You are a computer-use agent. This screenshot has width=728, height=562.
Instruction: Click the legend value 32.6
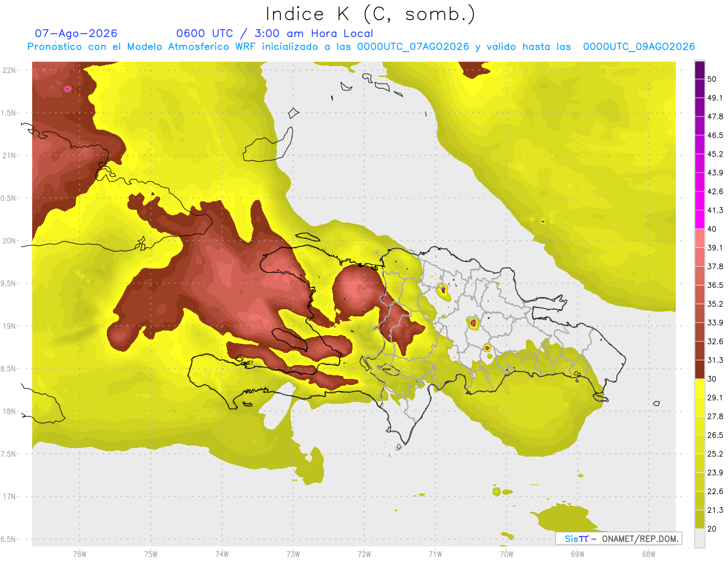pyautogui.click(x=714, y=341)
